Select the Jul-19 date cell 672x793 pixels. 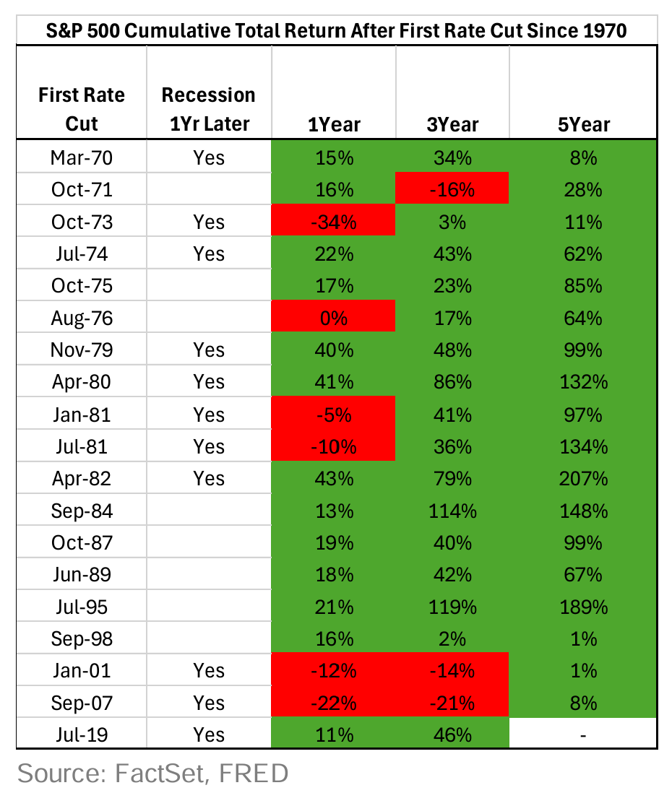81,735
